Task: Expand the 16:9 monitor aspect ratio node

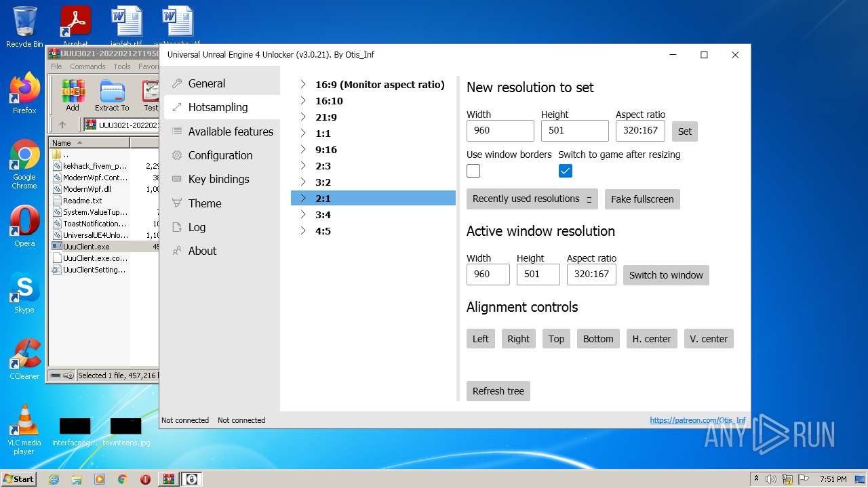Action: (x=303, y=85)
